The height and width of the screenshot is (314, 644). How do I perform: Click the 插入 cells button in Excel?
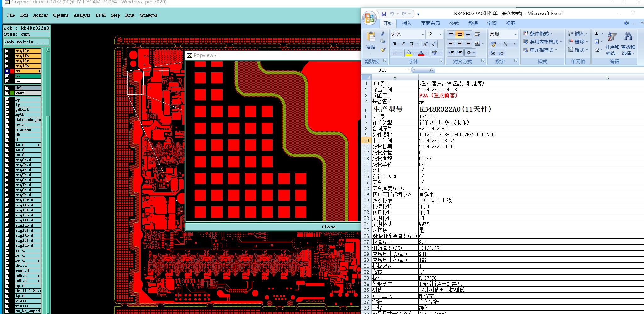click(578, 33)
